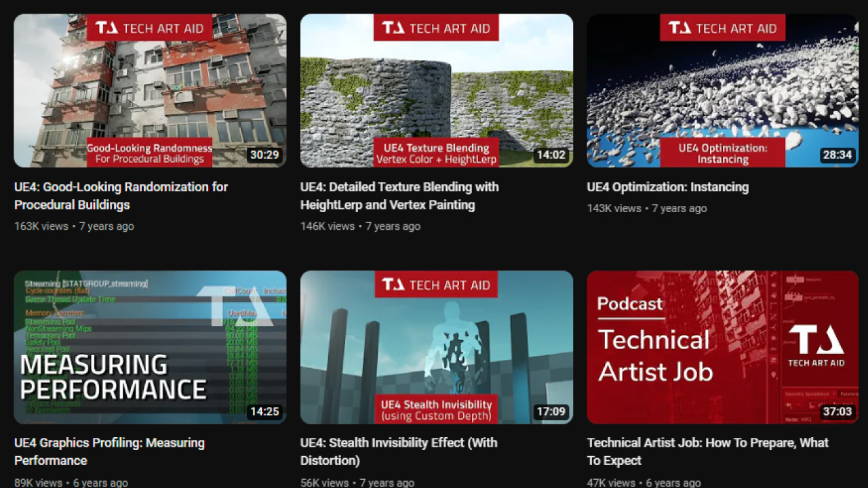Click the 30:29 duration badge
Viewport: 868px width, 488px height.
coord(264,155)
